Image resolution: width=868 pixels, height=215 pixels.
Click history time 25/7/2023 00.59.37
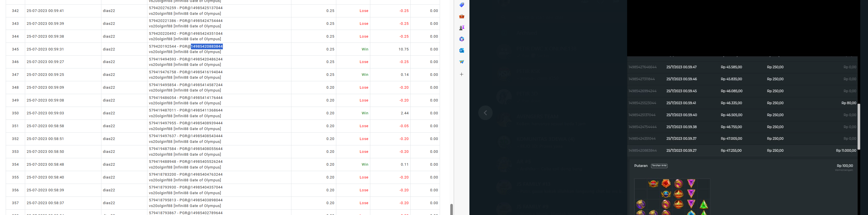click(x=681, y=139)
